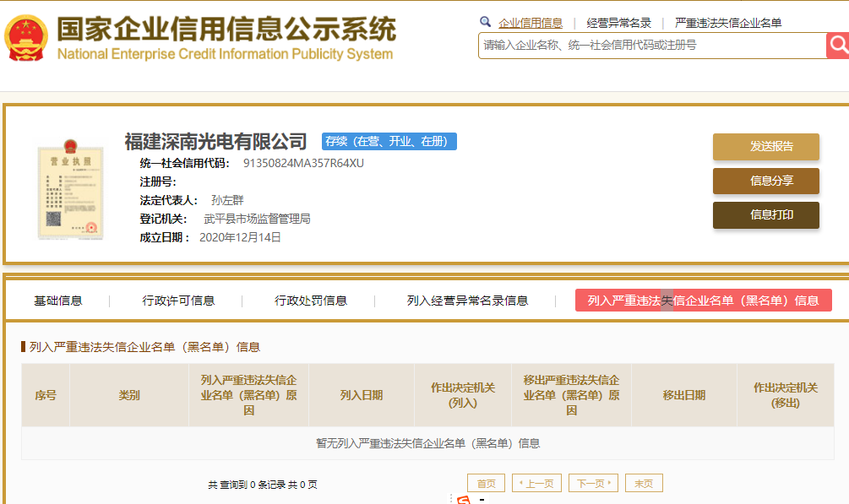
Task: Switch to the 行政许可信息 tab
Action: click(x=178, y=301)
